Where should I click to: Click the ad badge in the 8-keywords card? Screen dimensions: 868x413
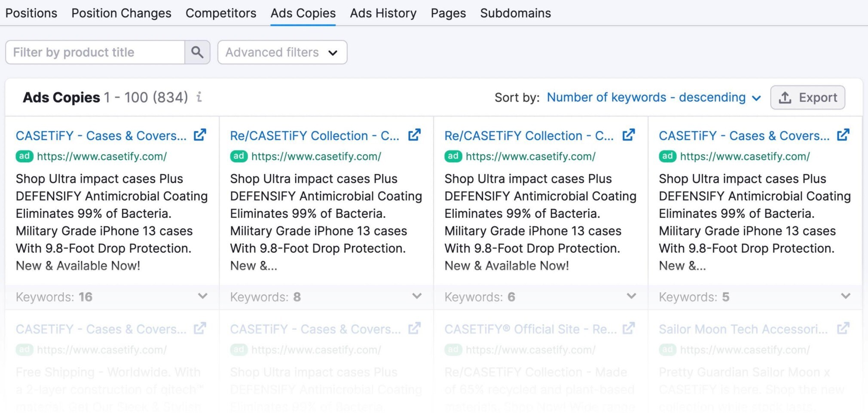click(x=239, y=156)
